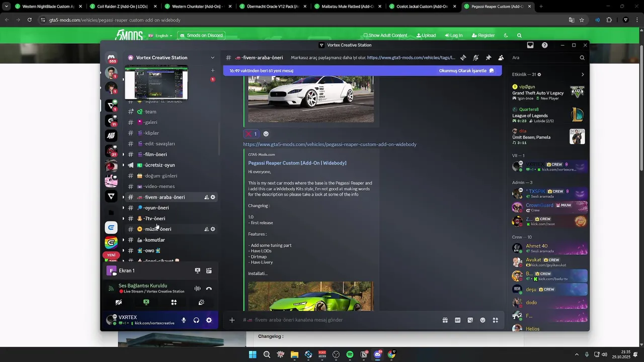Expand arrow beside -ücretsiz-oyun channel
Viewport: 644px width, 362px height.
point(123,165)
